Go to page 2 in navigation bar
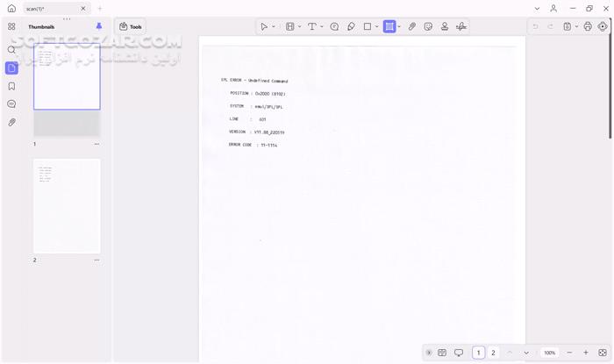Viewport: 614px width, 364px height. coord(493,353)
